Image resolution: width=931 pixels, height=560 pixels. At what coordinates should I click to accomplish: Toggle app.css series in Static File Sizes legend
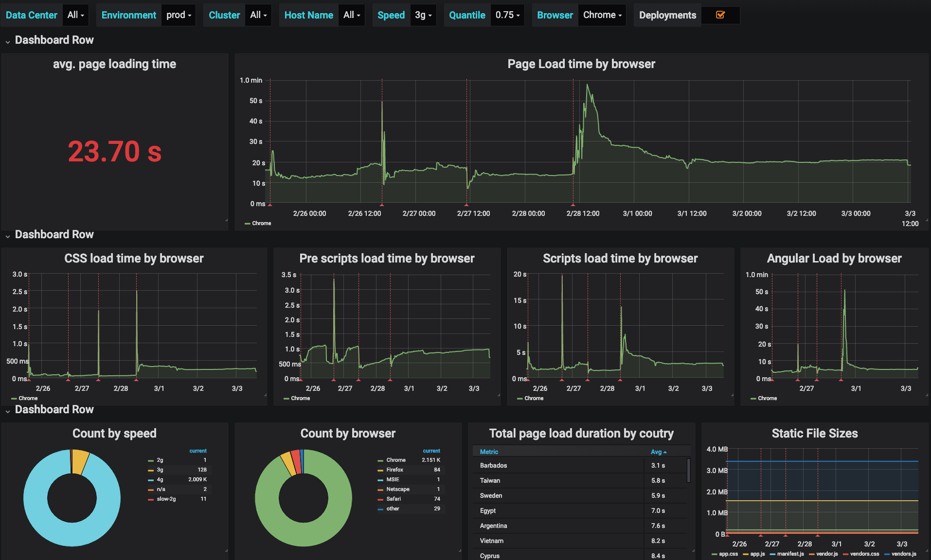tap(728, 554)
